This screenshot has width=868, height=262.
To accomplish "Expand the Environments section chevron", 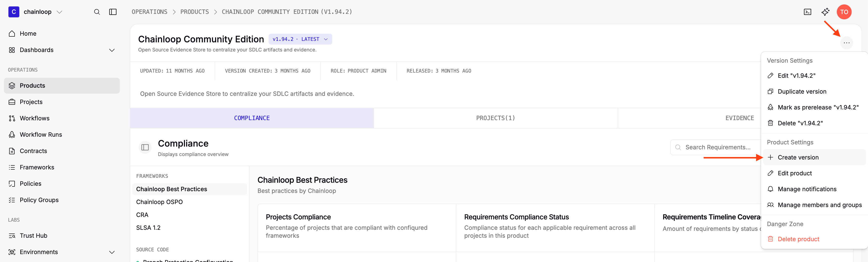I will (112, 252).
